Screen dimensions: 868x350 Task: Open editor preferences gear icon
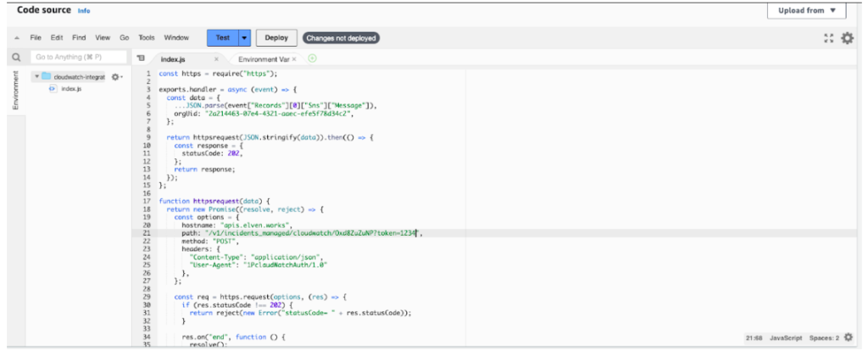tap(847, 38)
